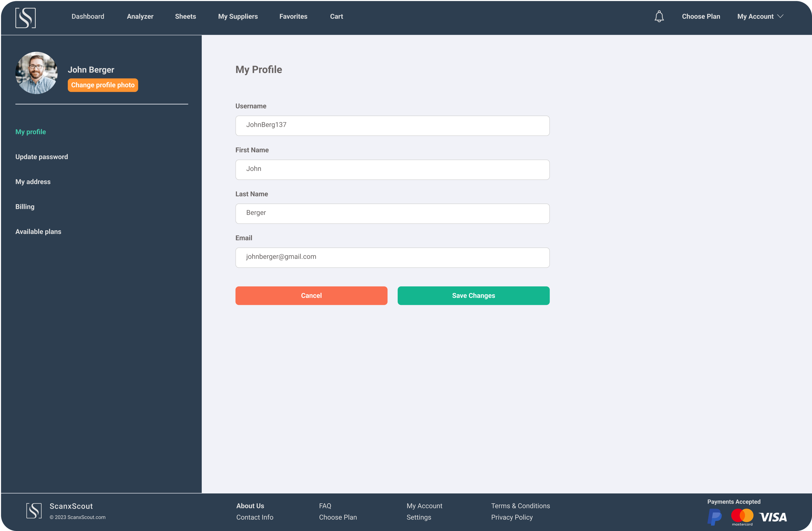Open the notifications bell
The image size is (812, 531).
659,16
